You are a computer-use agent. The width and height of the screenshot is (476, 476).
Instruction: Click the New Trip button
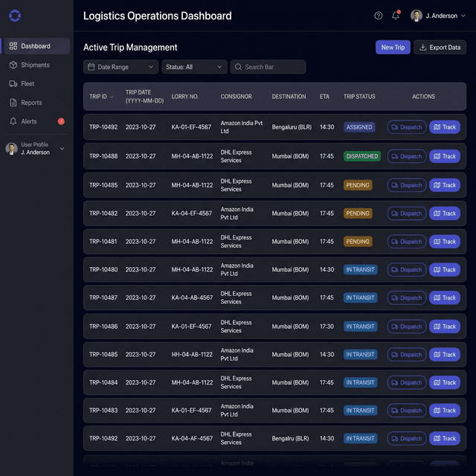point(393,48)
